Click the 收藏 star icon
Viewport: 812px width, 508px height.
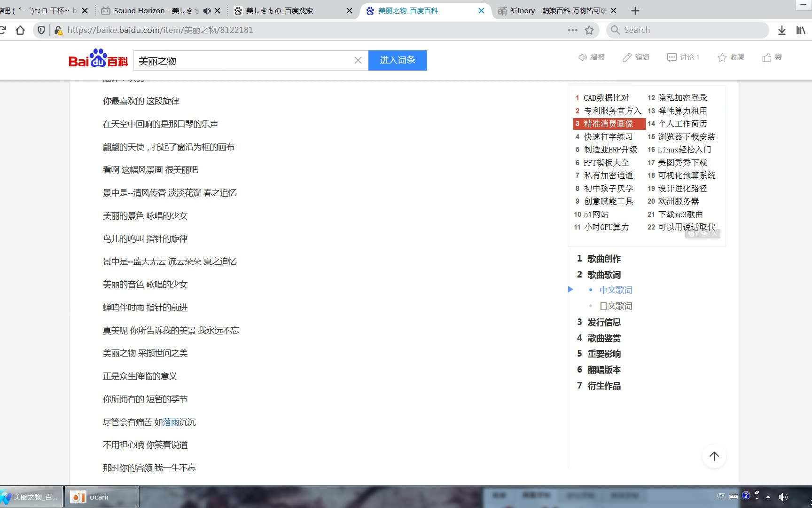pos(722,57)
